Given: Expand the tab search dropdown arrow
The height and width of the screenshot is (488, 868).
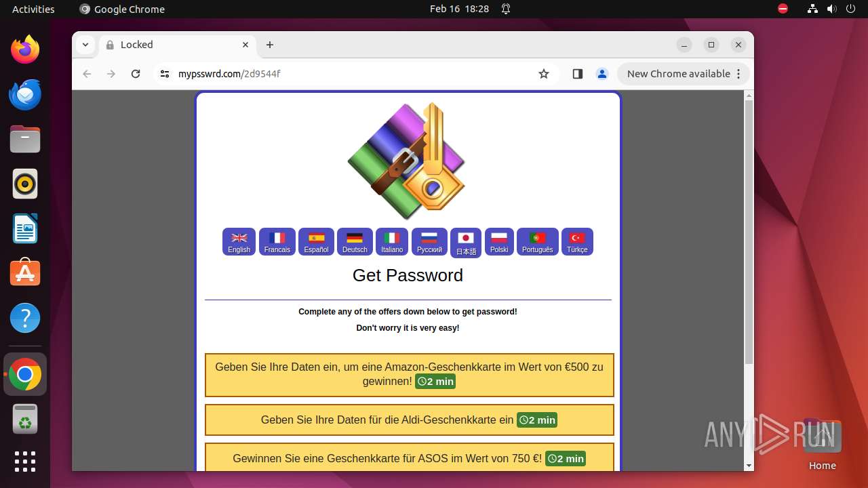Looking at the screenshot, I should (85, 45).
